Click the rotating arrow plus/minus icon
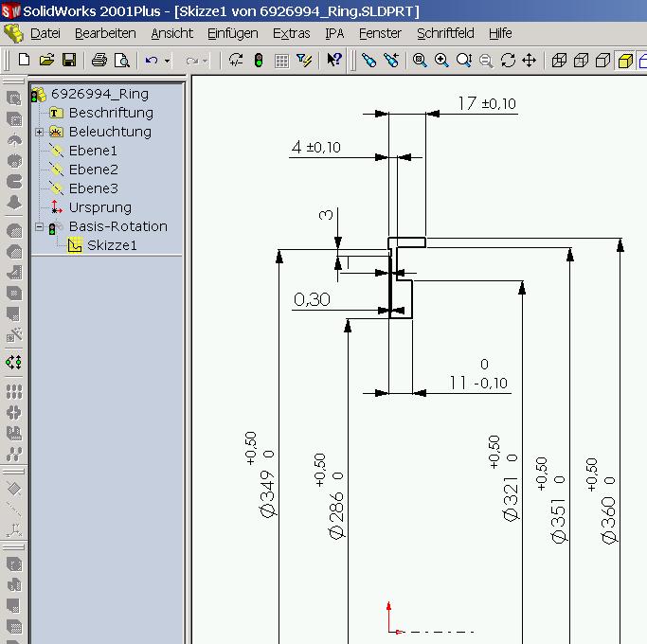This screenshot has width=647, height=644. [236, 61]
